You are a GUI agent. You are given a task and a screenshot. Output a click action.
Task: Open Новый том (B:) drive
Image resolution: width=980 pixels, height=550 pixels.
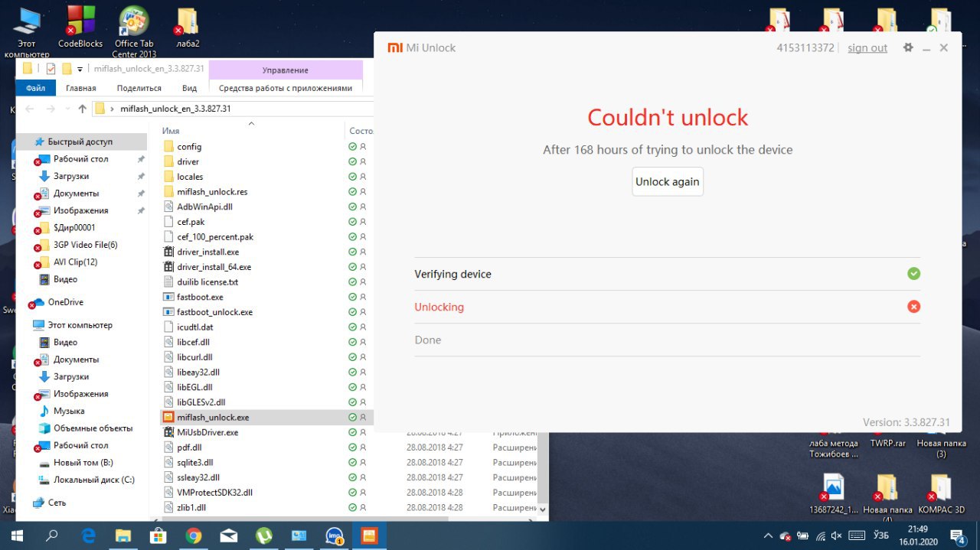point(83,463)
